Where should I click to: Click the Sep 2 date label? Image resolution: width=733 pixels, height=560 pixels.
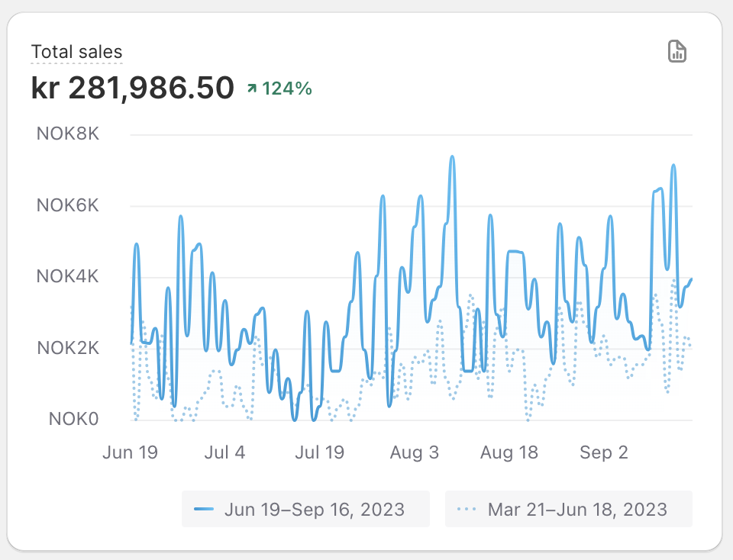pyautogui.click(x=604, y=452)
